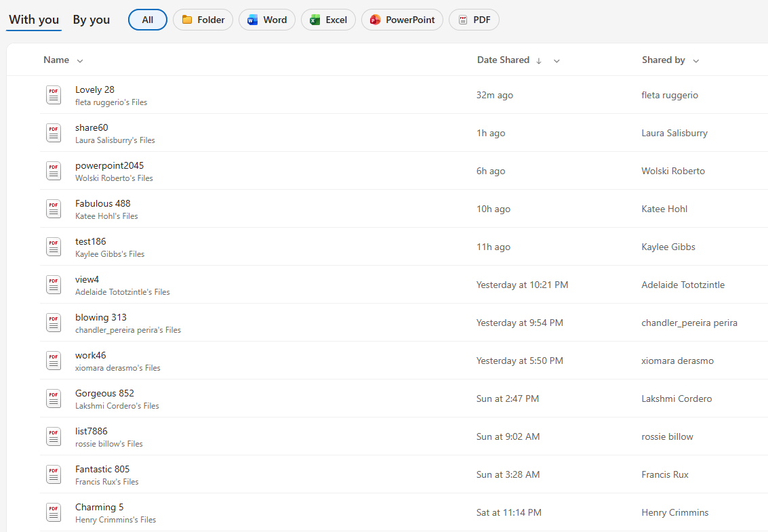Select the All filter pill
Image resolution: width=768 pixels, height=532 pixels.
click(x=147, y=20)
